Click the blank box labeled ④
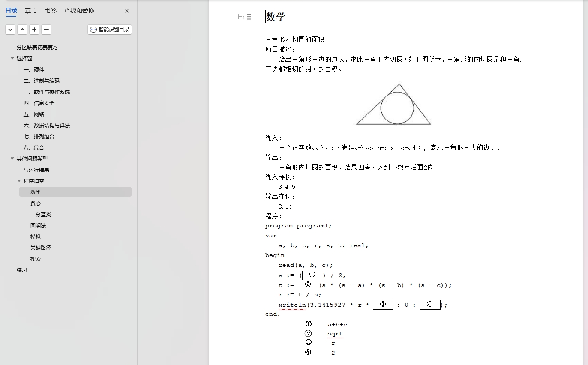The height and width of the screenshot is (365, 588). click(x=430, y=305)
